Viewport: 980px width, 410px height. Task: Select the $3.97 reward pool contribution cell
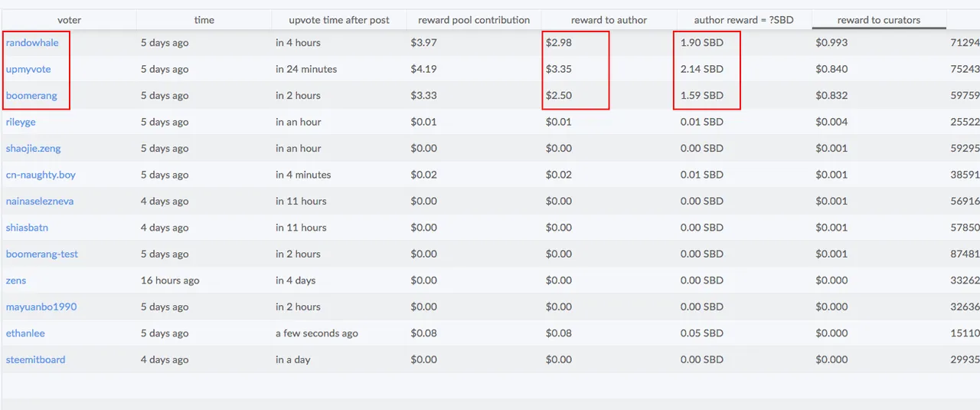423,43
